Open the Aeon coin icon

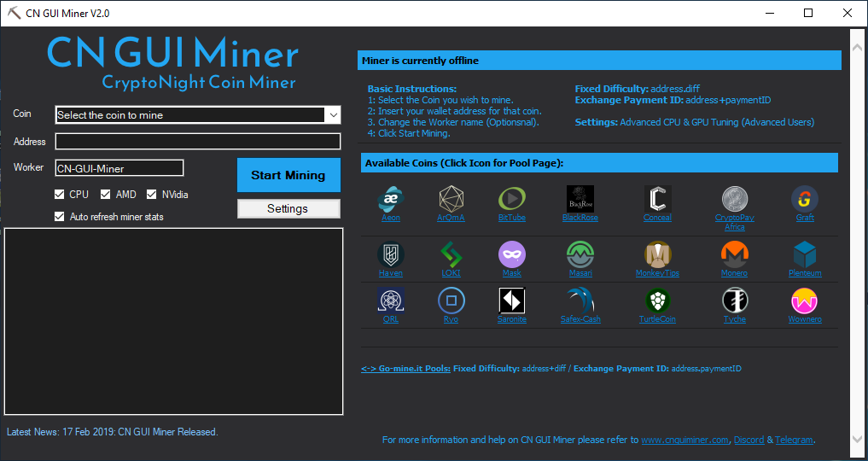click(391, 199)
